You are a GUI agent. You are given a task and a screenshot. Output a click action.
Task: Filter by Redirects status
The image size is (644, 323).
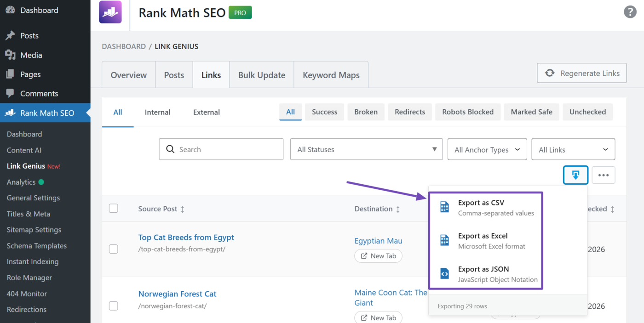410,112
